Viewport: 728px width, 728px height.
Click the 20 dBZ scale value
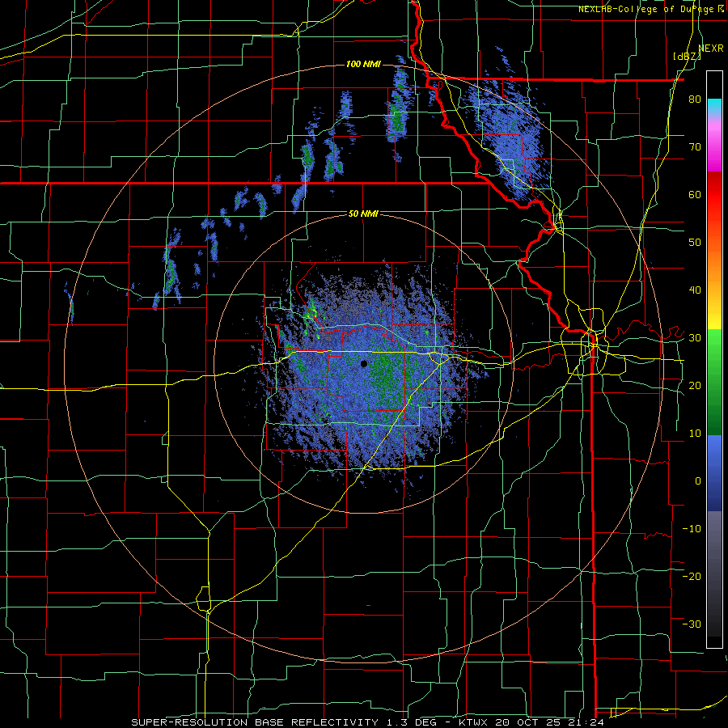coord(695,386)
